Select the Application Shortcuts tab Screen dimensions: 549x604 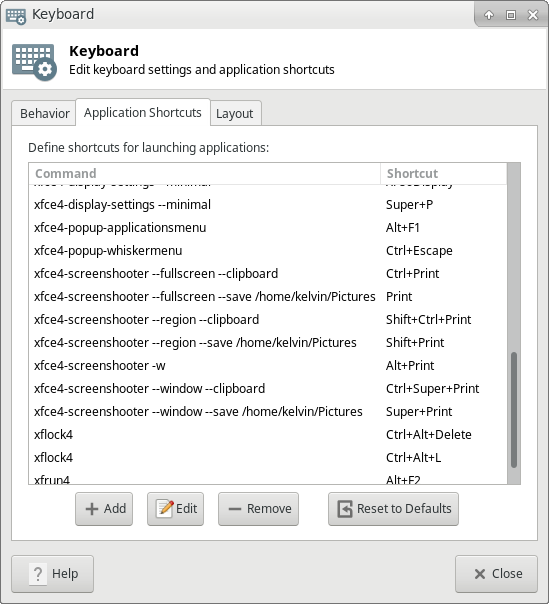(x=143, y=112)
